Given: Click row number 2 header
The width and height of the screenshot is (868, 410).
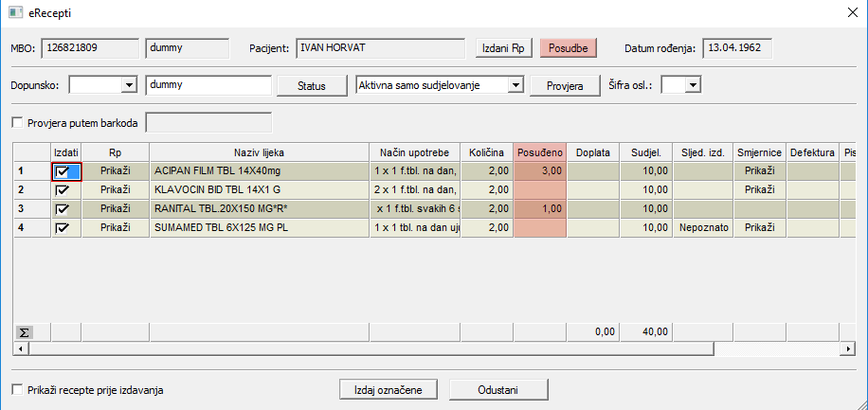Looking at the screenshot, I should (32, 190).
